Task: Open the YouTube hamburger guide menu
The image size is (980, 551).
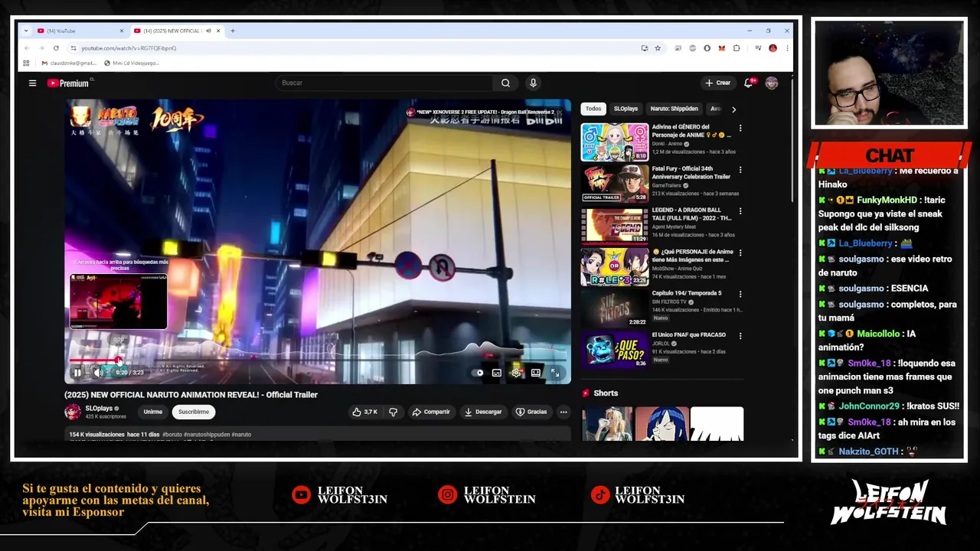Action: click(x=32, y=83)
